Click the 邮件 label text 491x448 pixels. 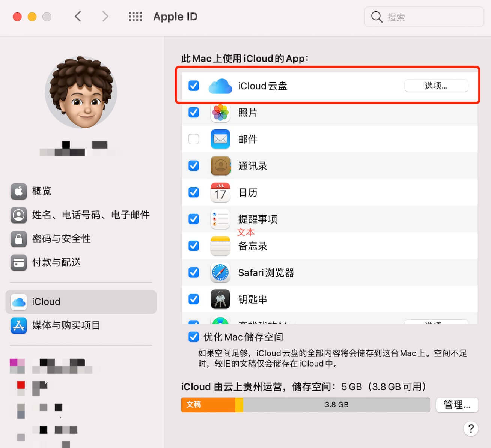coord(248,139)
